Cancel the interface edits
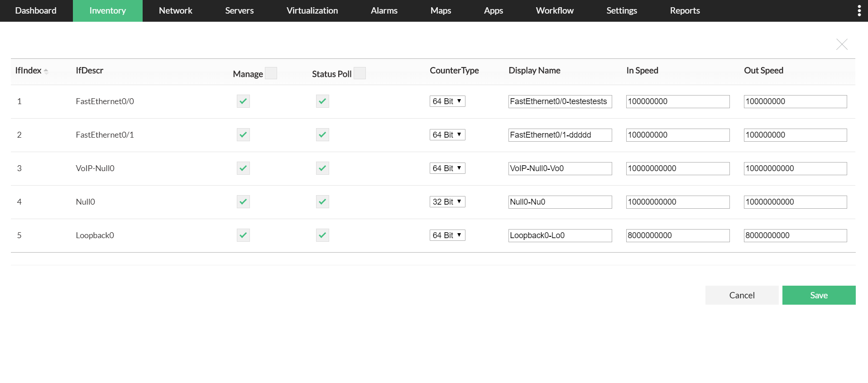This screenshot has height=383, width=868. click(x=742, y=295)
